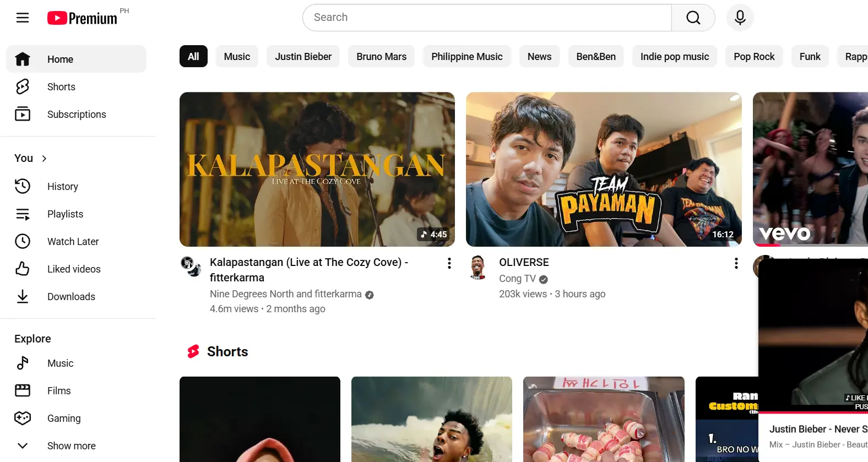Click the red Shorts section logo
The image size is (868, 462).
pos(193,351)
